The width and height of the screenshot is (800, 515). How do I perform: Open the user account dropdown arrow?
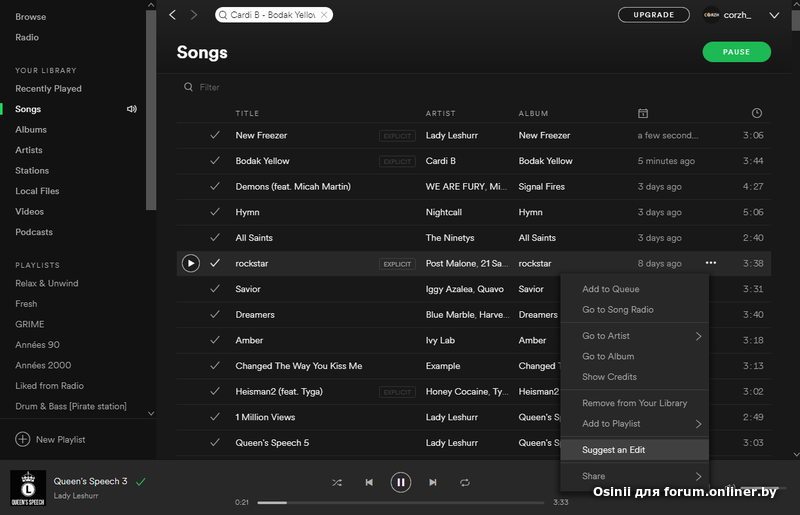[774, 15]
